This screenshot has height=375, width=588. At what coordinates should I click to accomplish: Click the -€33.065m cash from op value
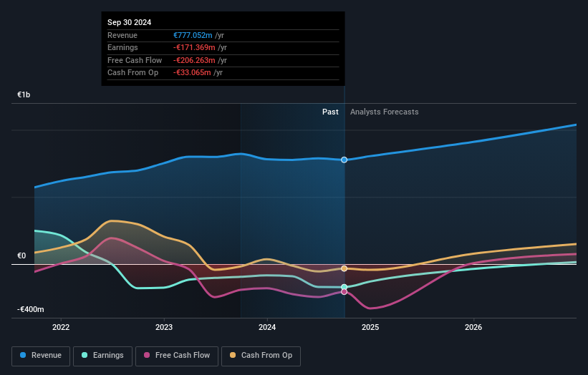[x=192, y=73]
